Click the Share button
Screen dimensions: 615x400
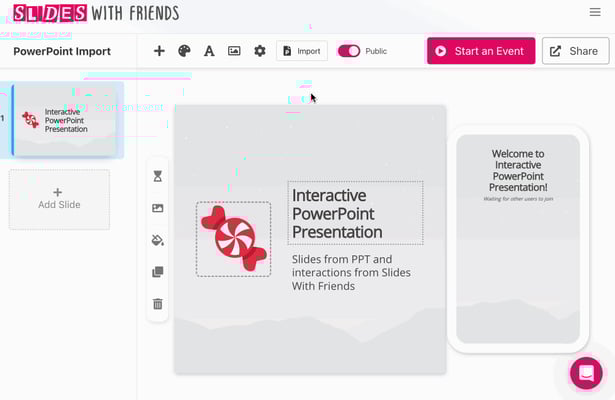575,51
